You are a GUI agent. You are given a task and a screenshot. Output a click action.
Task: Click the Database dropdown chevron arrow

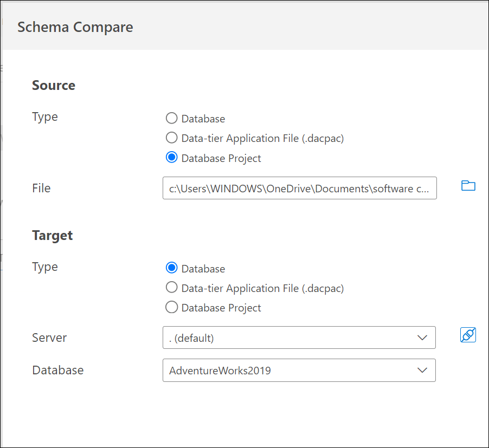click(x=422, y=371)
